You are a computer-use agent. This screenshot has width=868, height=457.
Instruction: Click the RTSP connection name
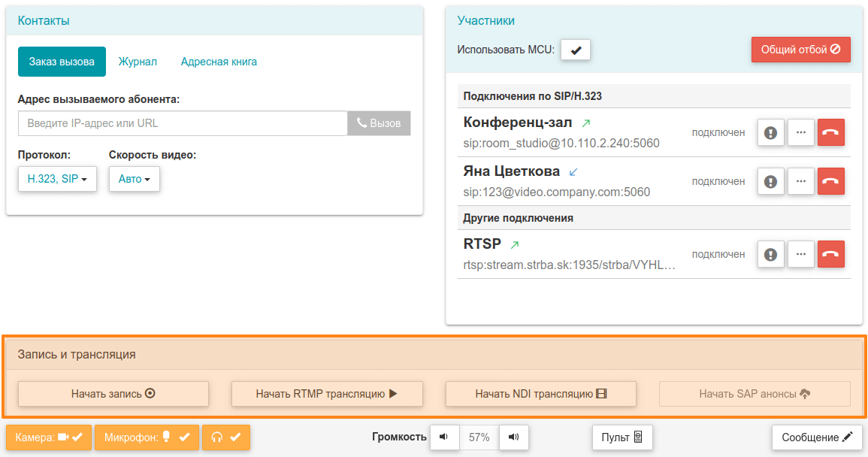482,244
